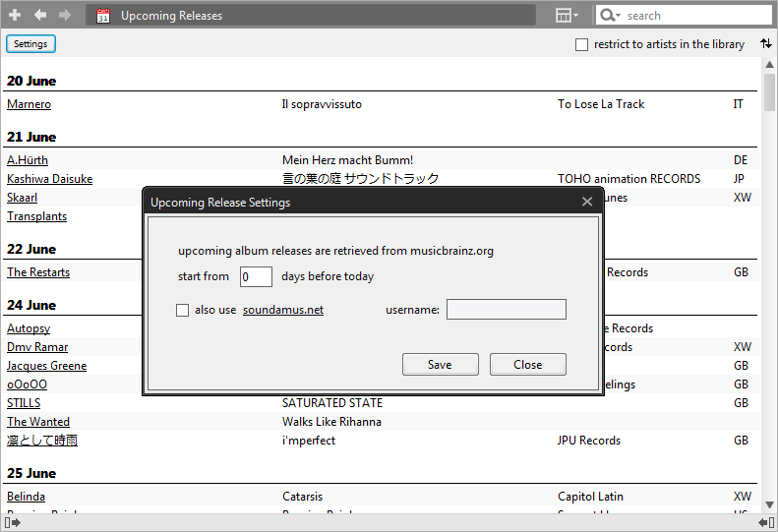The image size is (778, 532).
Task: Save the upcoming release settings
Action: click(x=441, y=364)
